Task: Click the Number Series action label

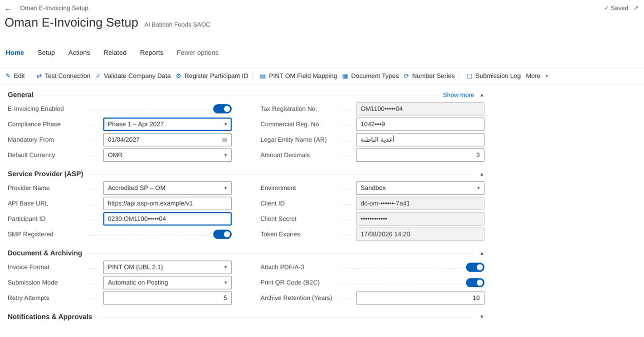Action: click(x=434, y=76)
